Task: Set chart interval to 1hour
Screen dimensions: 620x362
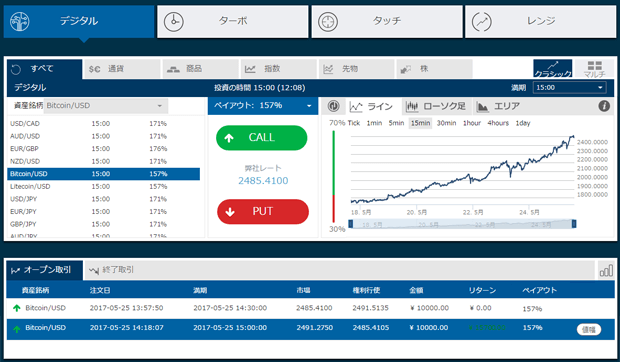Action: [x=472, y=123]
